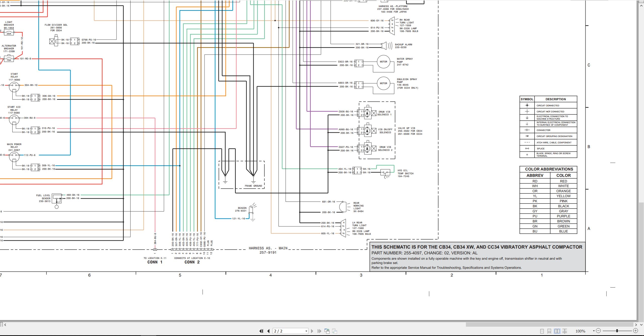Click the CIRCUIT CONNECTED legend entry
Image resolution: width=644 pixels, height=336 pixels.
coord(548,105)
